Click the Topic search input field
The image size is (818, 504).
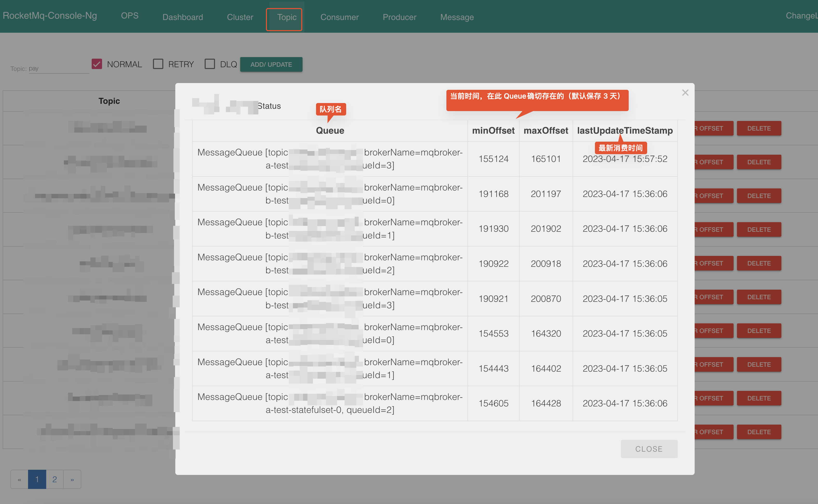58,68
